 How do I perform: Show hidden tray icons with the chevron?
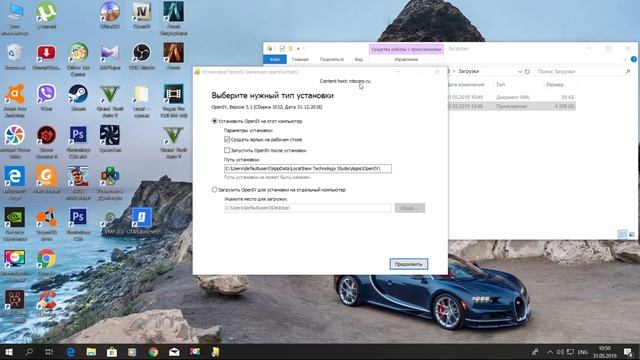click(x=550, y=352)
